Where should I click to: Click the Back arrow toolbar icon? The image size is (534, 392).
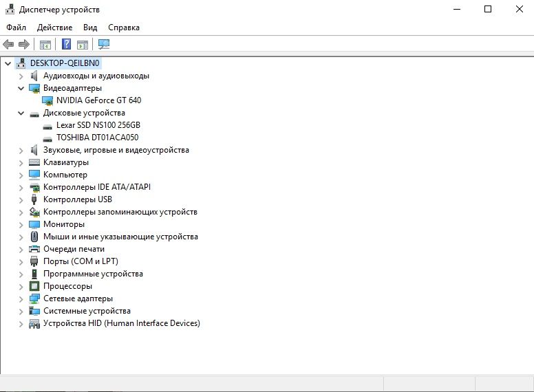click(x=8, y=44)
